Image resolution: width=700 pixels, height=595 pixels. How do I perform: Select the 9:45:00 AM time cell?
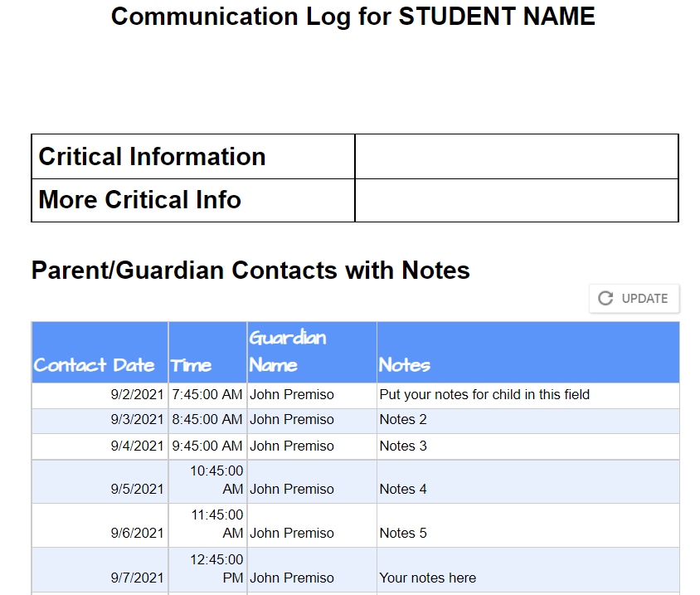pyautogui.click(x=207, y=446)
